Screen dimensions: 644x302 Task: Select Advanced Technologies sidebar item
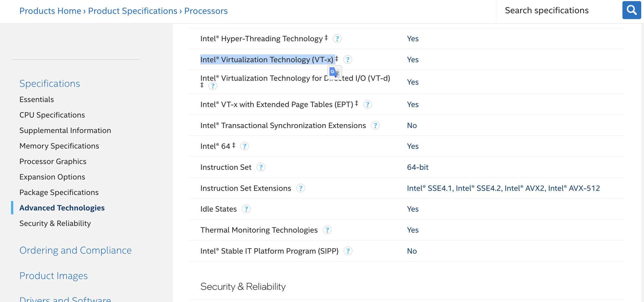[x=62, y=208]
